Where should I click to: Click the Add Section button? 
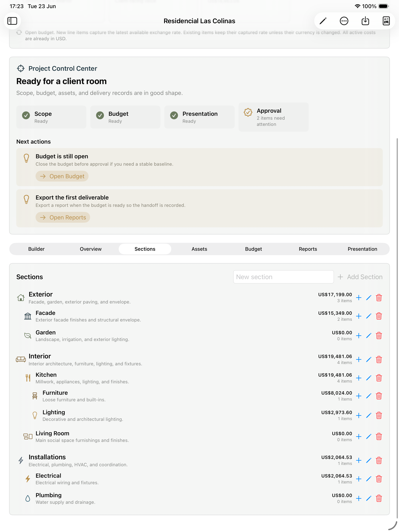tap(360, 277)
